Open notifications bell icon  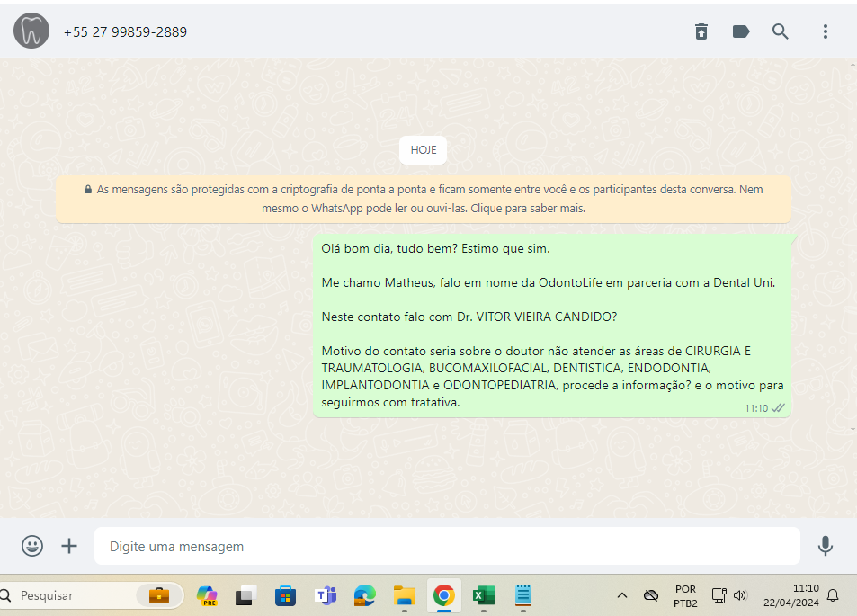(833, 595)
